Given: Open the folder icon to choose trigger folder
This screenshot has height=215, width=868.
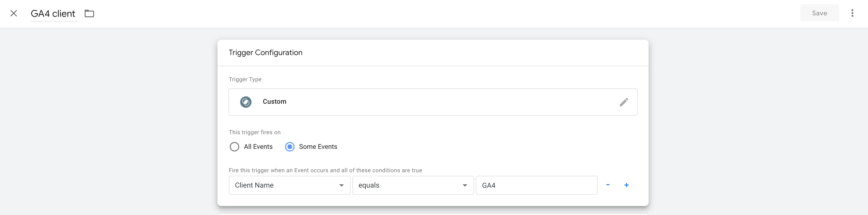Looking at the screenshot, I should [89, 13].
